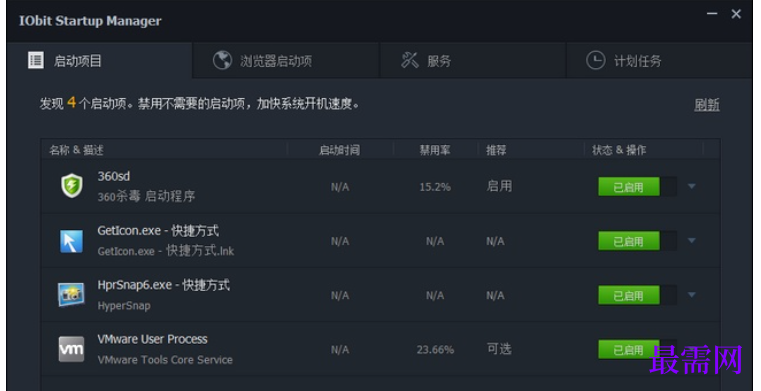Disable the GetIcon.exe startup toggle
Screen dimensions: 761x391
click(637, 241)
